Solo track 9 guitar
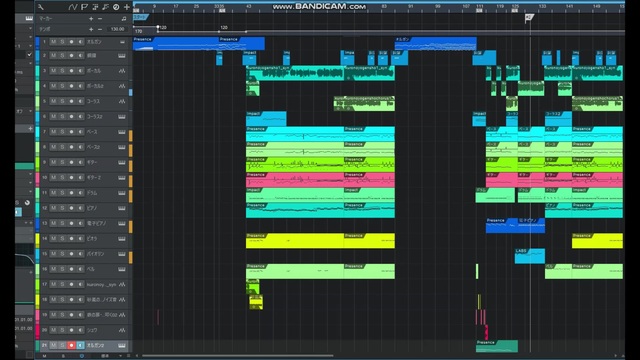This screenshot has height=360, width=640. [62, 162]
